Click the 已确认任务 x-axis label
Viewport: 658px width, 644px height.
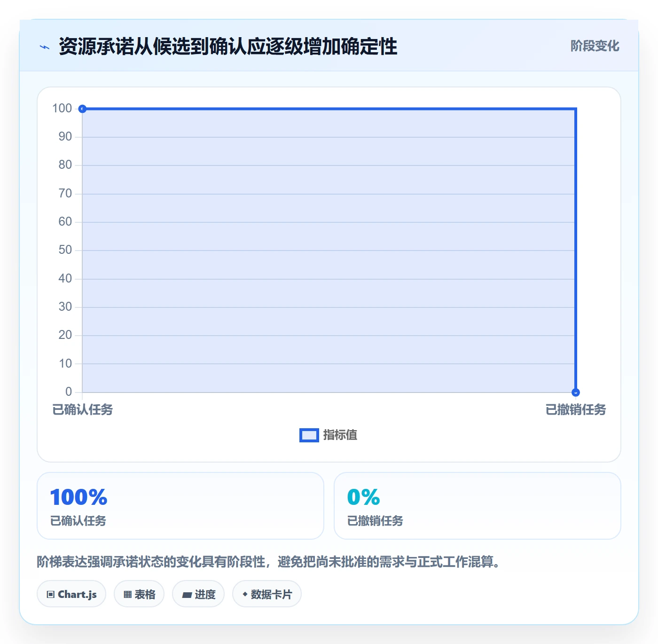tap(83, 410)
